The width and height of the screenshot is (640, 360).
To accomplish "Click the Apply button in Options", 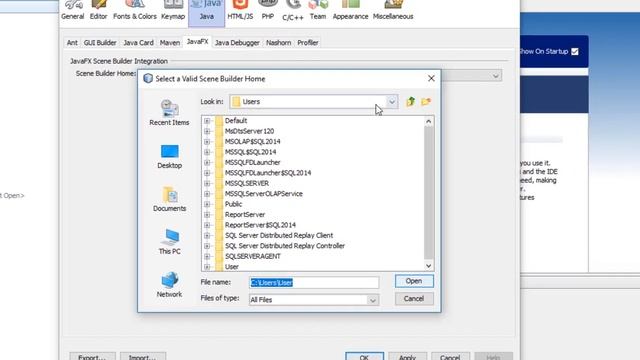I will tap(407, 357).
